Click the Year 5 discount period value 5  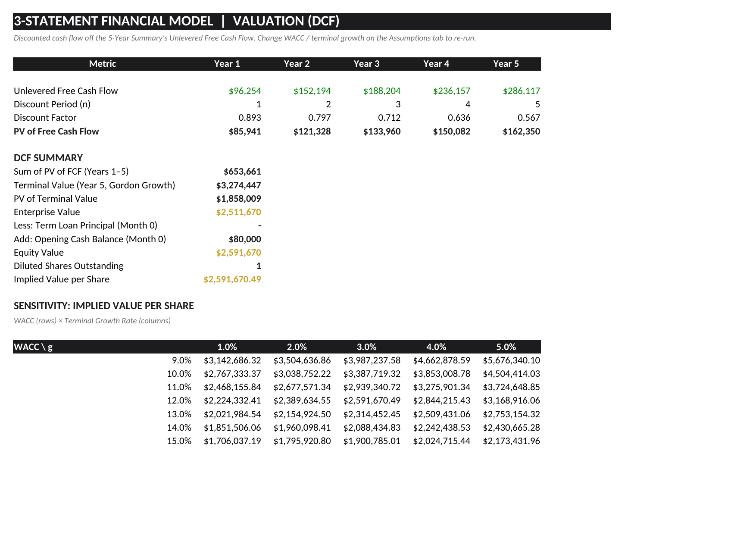537,104
